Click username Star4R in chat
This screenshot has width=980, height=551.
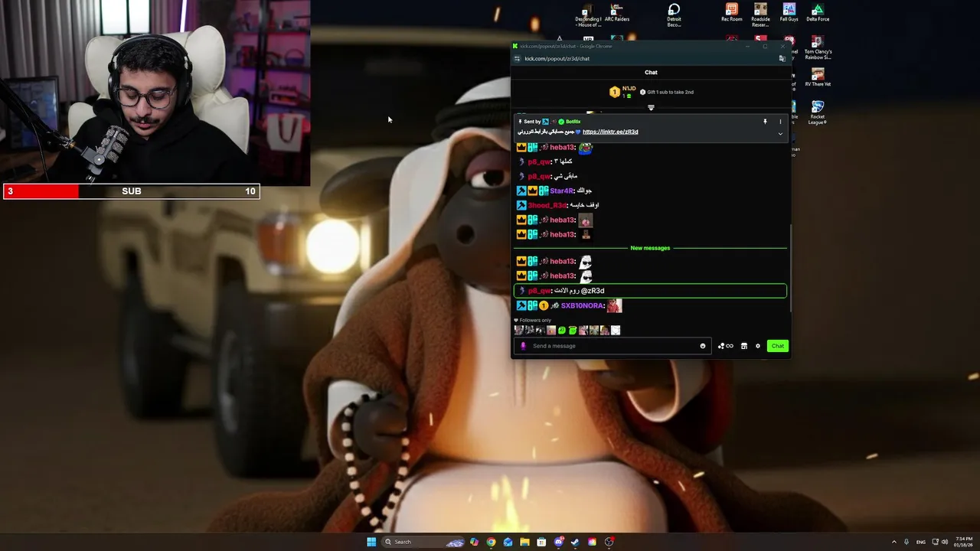click(x=561, y=191)
